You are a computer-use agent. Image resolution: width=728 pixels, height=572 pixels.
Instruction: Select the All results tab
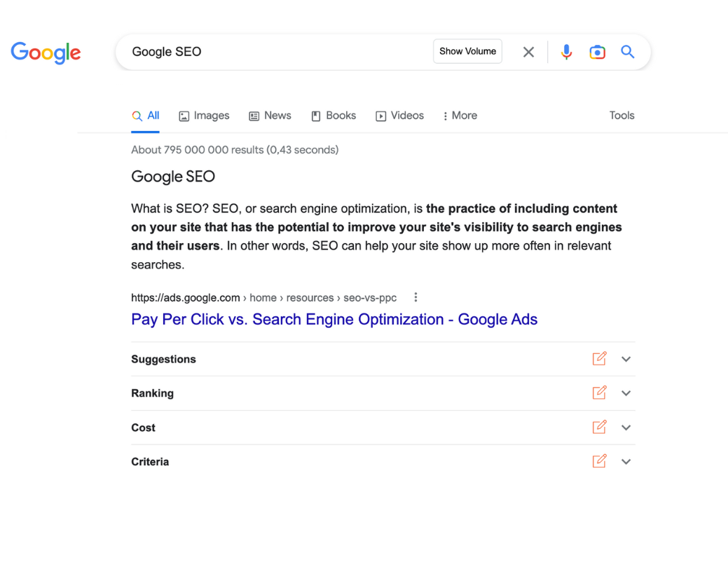click(145, 116)
